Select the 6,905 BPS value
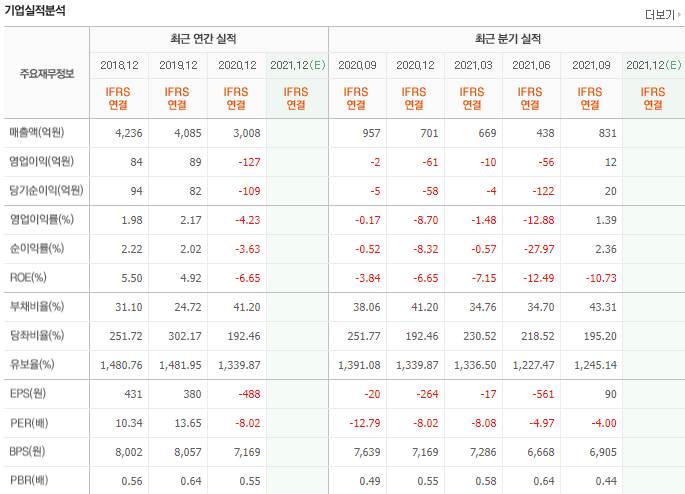 (x=603, y=452)
